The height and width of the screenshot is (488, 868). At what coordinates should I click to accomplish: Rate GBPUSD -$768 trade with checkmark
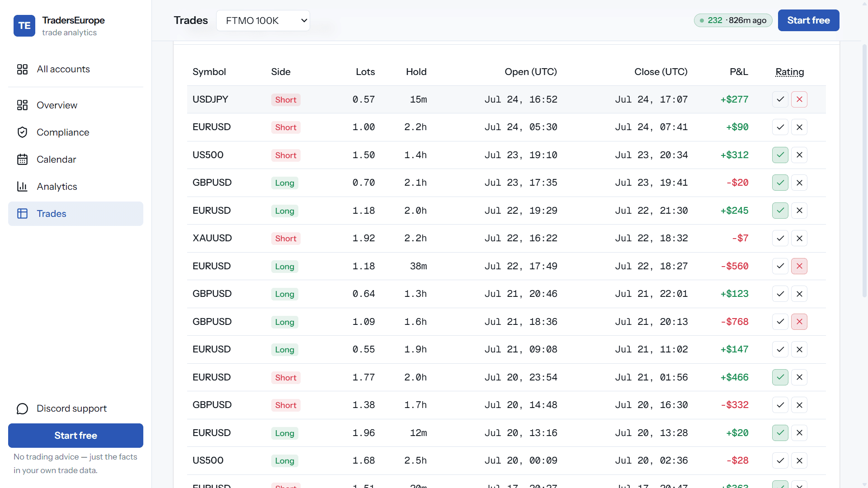coord(780,322)
